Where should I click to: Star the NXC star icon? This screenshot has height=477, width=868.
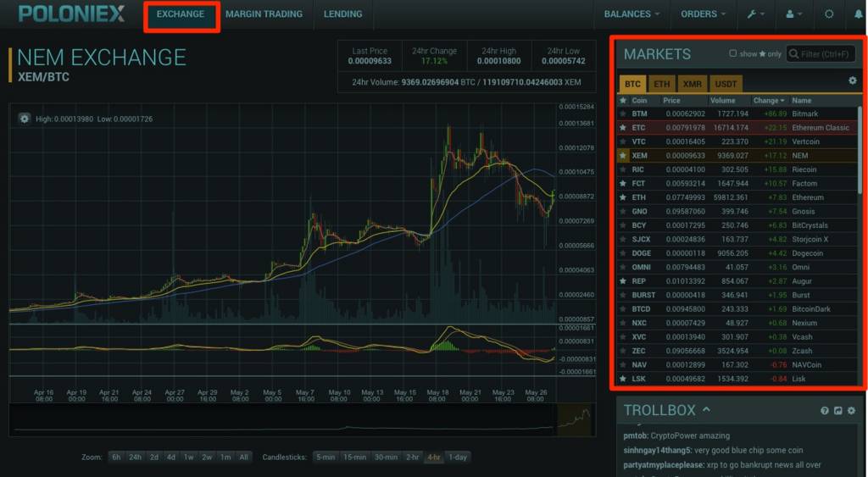(x=623, y=323)
